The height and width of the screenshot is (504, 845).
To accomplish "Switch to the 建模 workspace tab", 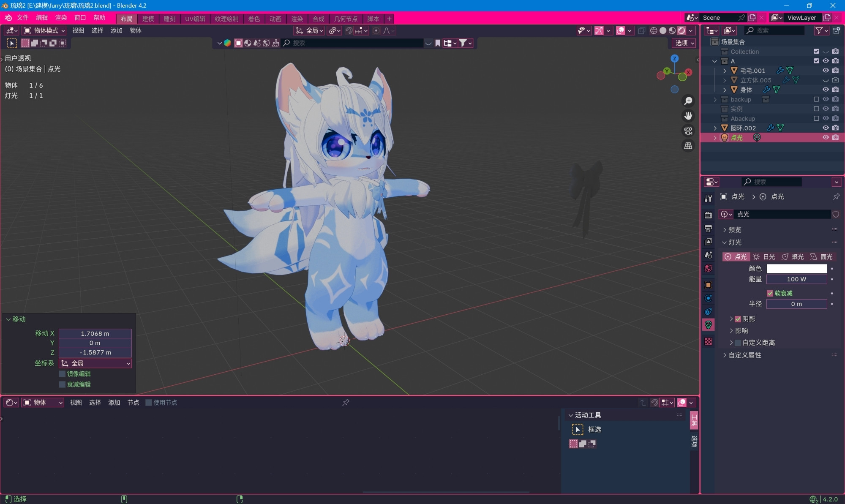I will 148,19.
